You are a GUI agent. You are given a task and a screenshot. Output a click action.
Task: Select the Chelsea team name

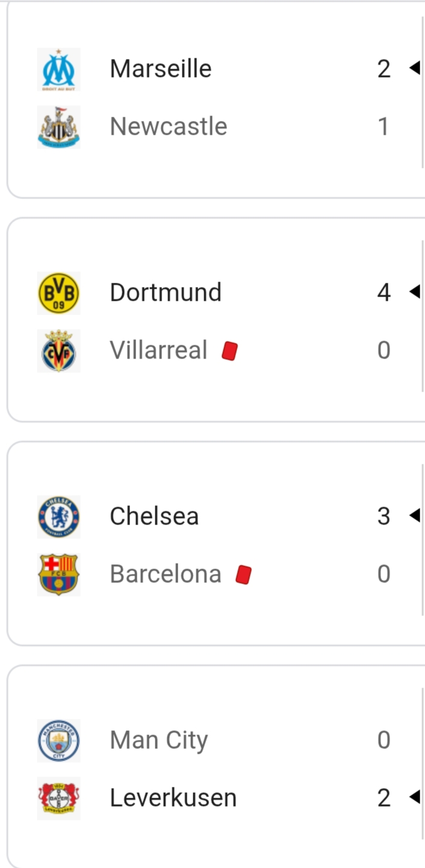pos(154,516)
